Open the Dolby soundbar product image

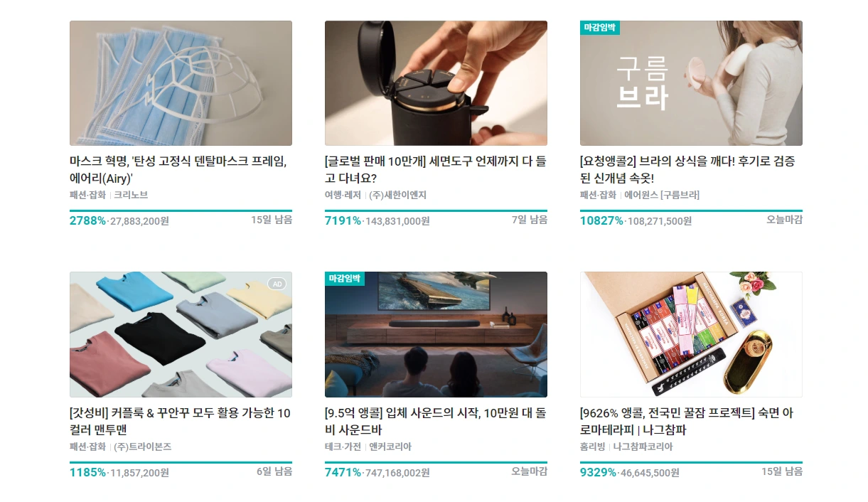pyautogui.click(x=436, y=334)
